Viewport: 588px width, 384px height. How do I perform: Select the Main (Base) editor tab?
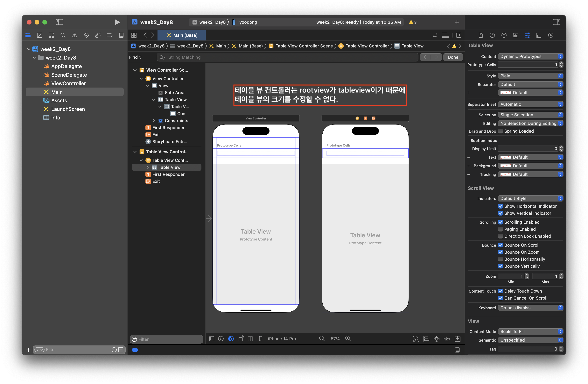click(182, 35)
